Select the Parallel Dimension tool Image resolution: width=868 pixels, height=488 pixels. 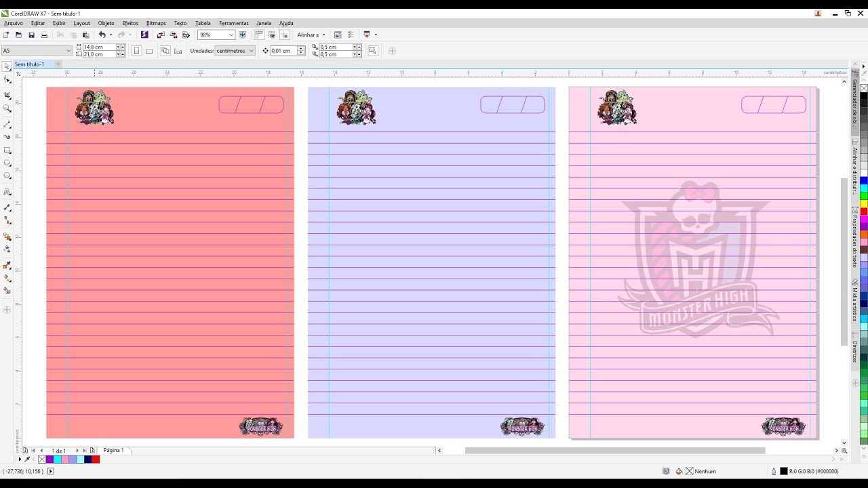click(x=7, y=207)
